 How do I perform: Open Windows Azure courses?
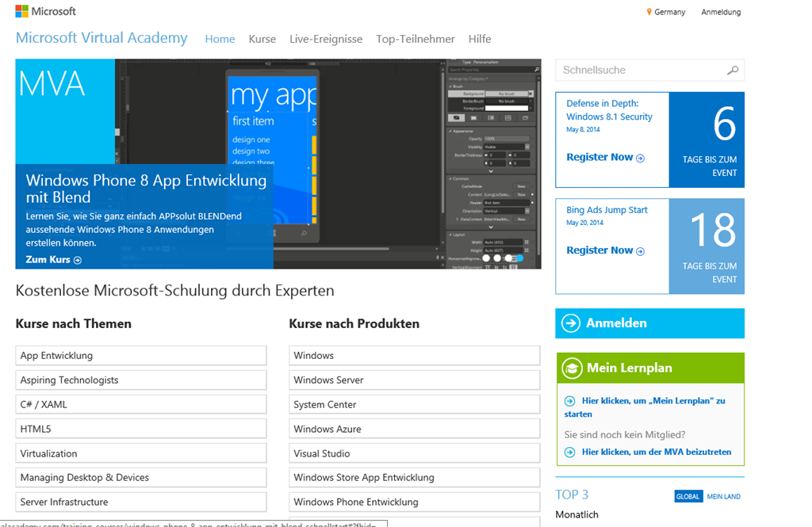coord(414,429)
